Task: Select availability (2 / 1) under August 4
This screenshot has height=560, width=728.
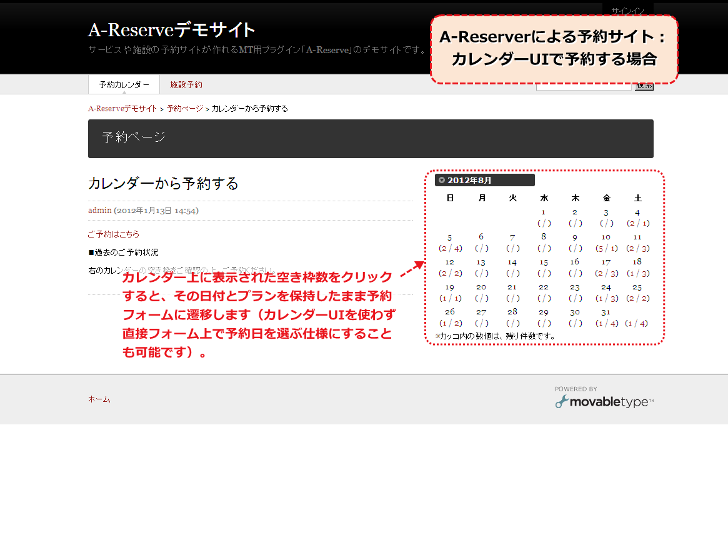Action: tap(638, 223)
